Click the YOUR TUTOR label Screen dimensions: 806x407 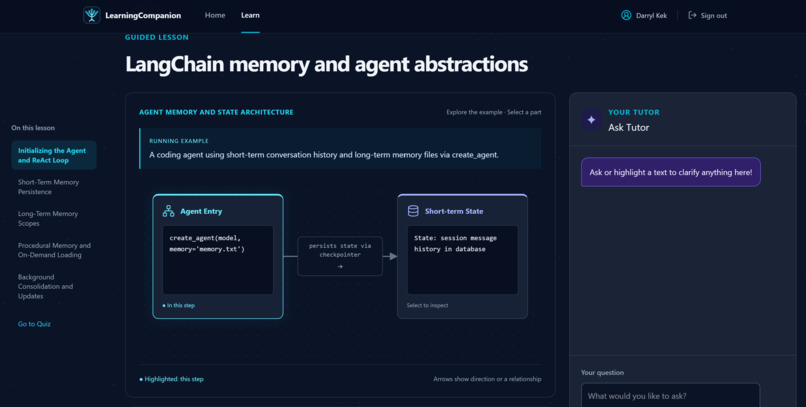pyautogui.click(x=634, y=112)
